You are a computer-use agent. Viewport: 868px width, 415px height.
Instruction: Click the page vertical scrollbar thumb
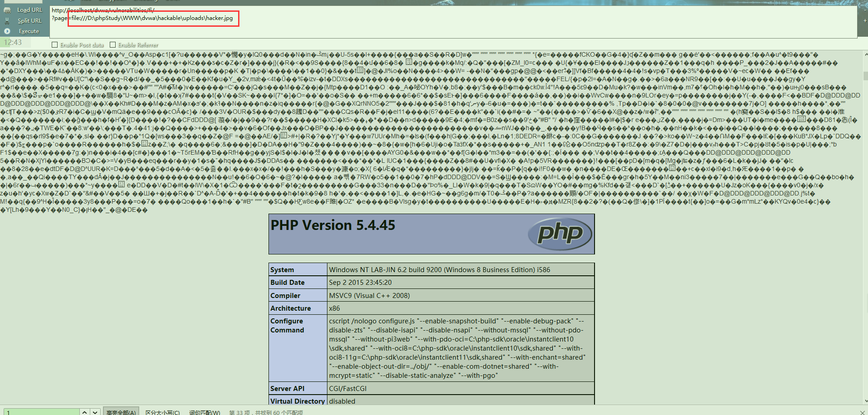(x=865, y=76)
